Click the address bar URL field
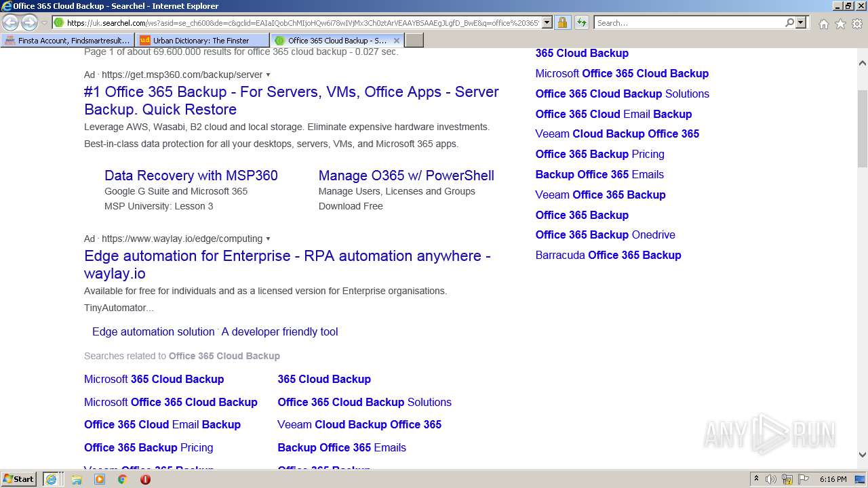This screenshot has height=488, width=868. 303,22
